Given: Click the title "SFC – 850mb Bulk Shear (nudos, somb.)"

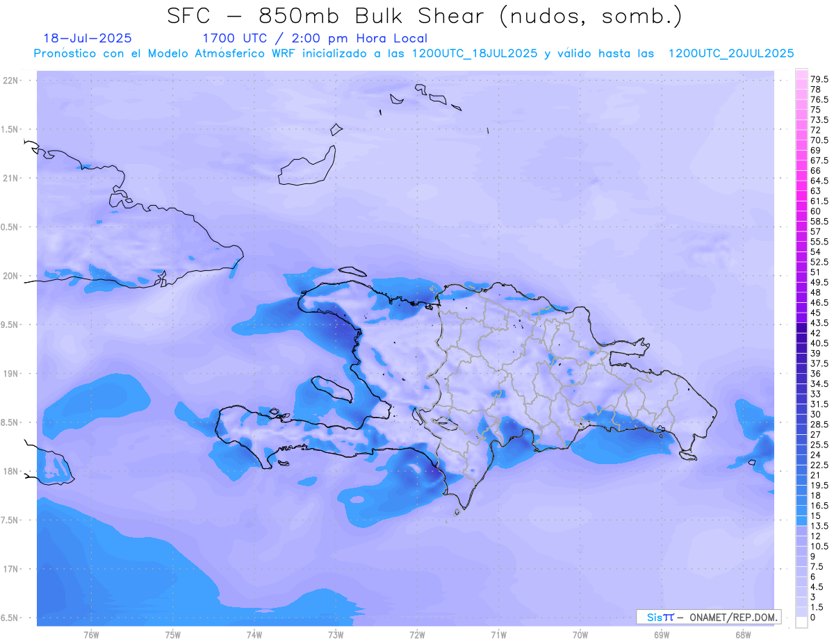Looking at the screenshot, I should click(x=425, y=15).
